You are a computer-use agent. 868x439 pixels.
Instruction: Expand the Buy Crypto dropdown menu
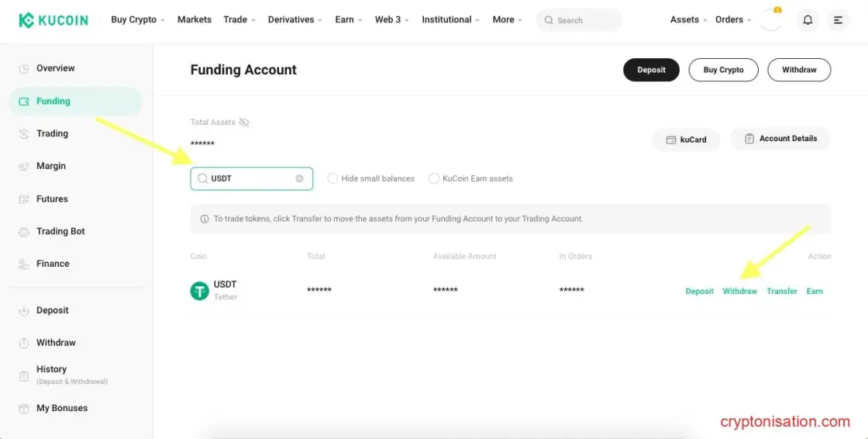(x=138, y=19)
